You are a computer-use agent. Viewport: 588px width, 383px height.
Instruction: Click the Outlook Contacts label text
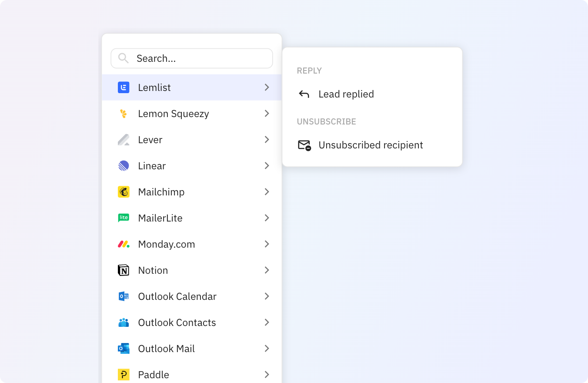click(177, 323)
